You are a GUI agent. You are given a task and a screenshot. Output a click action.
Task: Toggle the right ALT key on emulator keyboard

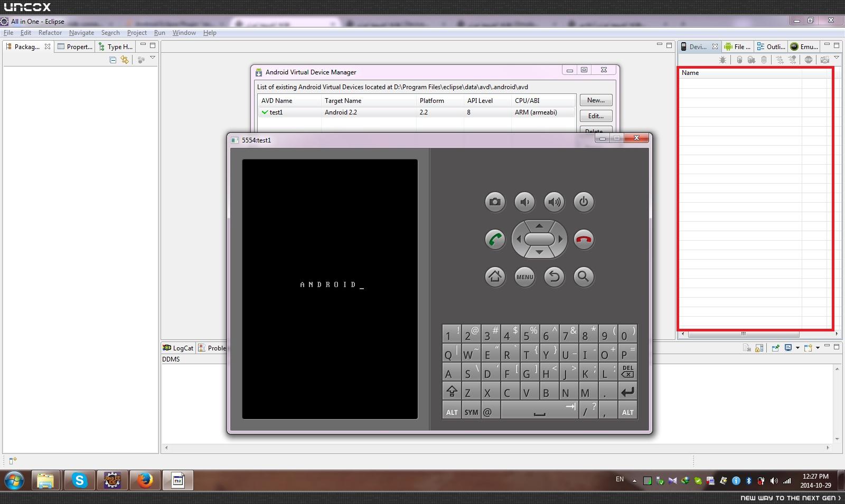coord(627,411)
